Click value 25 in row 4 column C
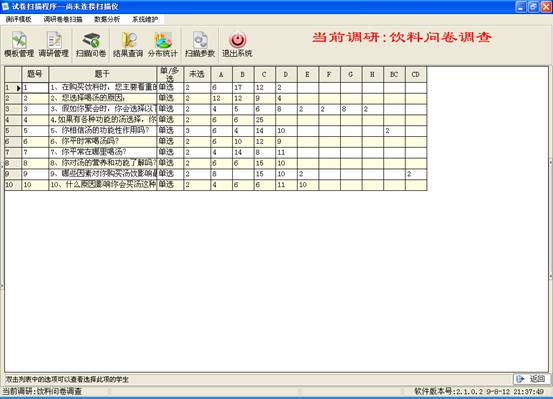 pyautogui.click(x=264, y=120)
